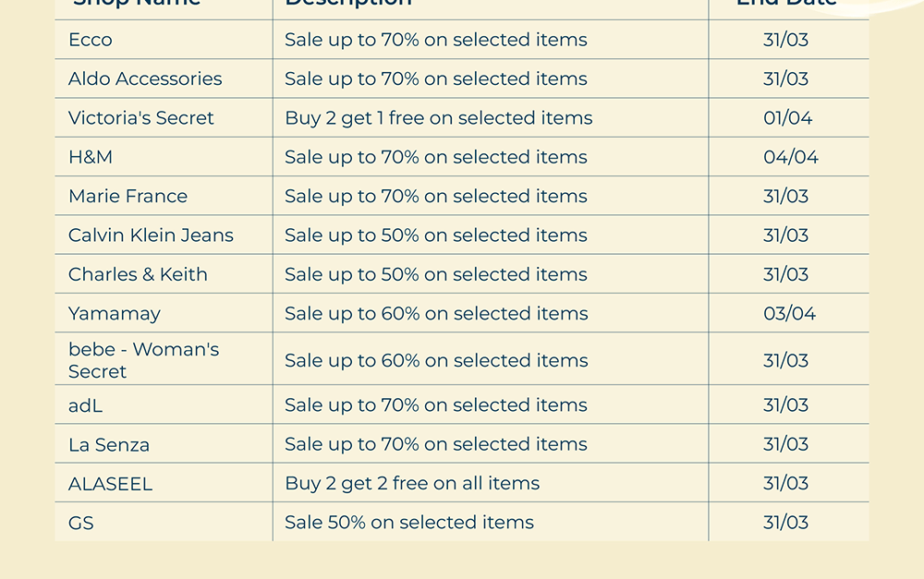Click Victoria's Secret shop name
The height and width of the screenshot is (579, 924).
(141, 118)
